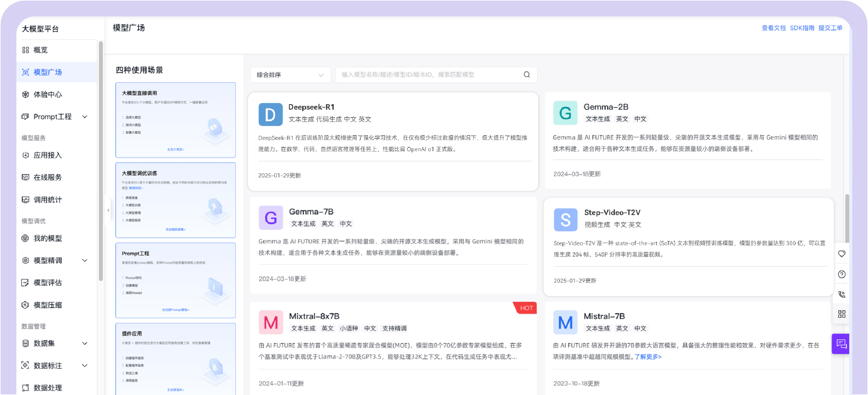Click the phone contact icon
The height and width of the screenshot is (395, 868).
pyautogui.click(x=842, y=294)
